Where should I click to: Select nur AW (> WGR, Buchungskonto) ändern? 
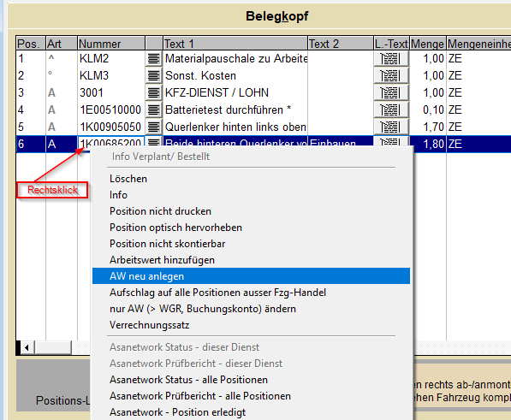[x=251, y=309]
